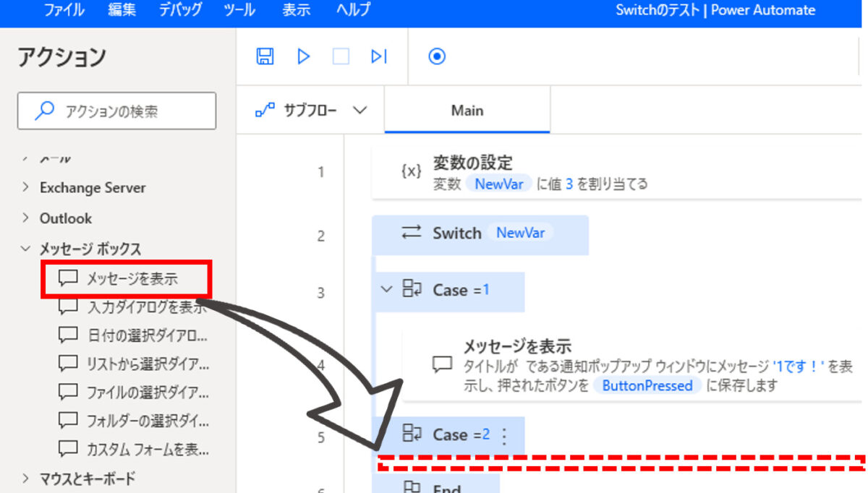This screenshot has height=493, width=868.
Task: Expand the Outlook action group
Action: point(26,218)
